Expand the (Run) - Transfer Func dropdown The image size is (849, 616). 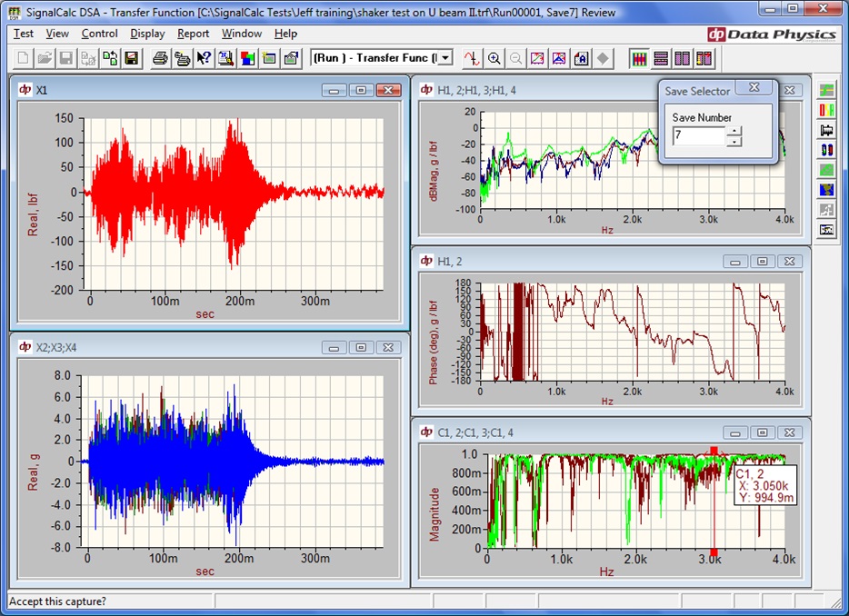pyautogui.click(x=445, y=58)
